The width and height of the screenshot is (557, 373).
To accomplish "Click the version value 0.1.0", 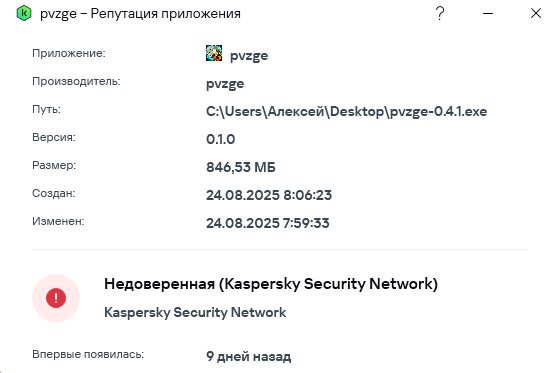I will (x=221, y=139).
